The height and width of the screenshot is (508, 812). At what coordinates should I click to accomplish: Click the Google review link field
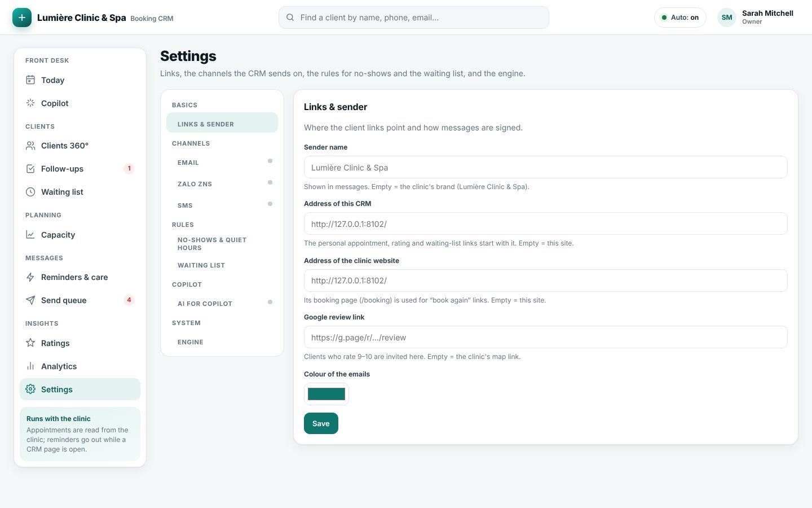[545, 337]
